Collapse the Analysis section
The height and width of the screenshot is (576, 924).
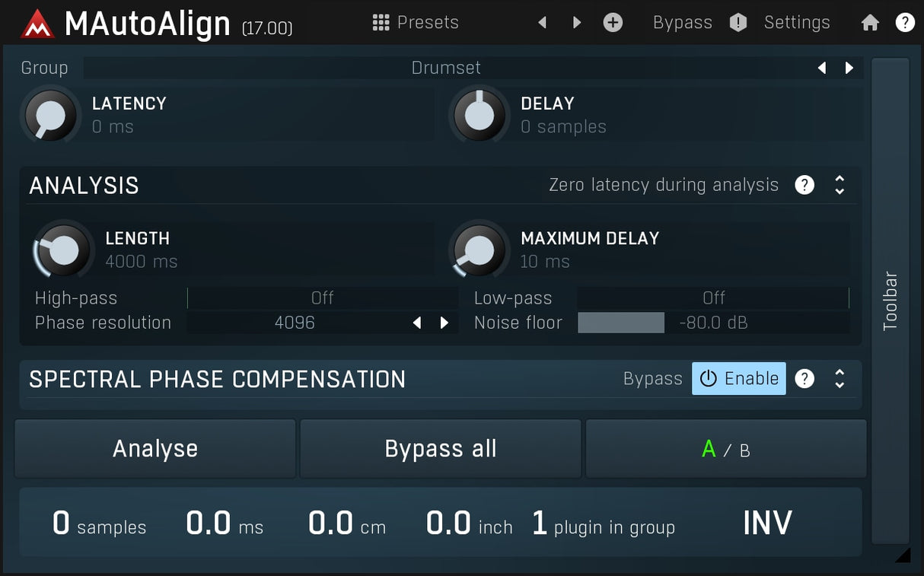coord(840,185)
